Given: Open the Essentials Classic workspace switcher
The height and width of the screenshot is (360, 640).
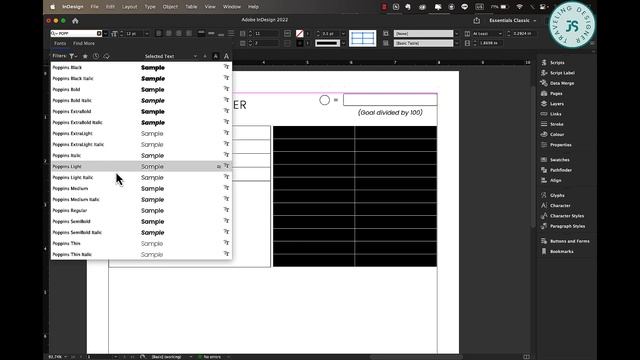Looking at the screenshot, I should click(513, 20).
